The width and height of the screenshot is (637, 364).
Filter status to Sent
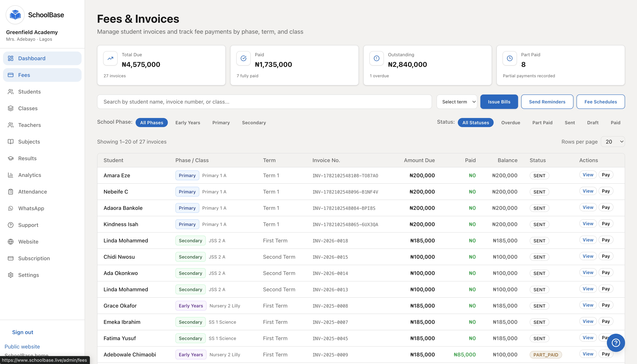570,123
